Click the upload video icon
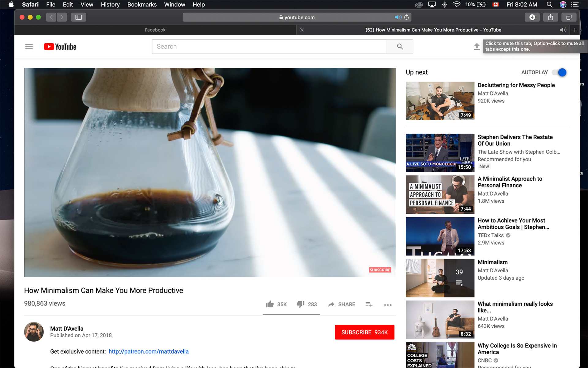588x368 pixels. click(477, 47)
